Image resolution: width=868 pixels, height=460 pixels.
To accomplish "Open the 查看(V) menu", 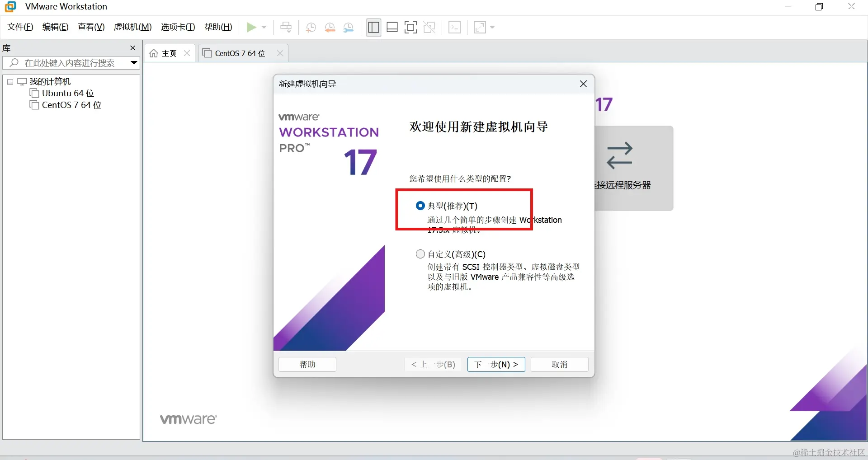I will pos(91,27).
